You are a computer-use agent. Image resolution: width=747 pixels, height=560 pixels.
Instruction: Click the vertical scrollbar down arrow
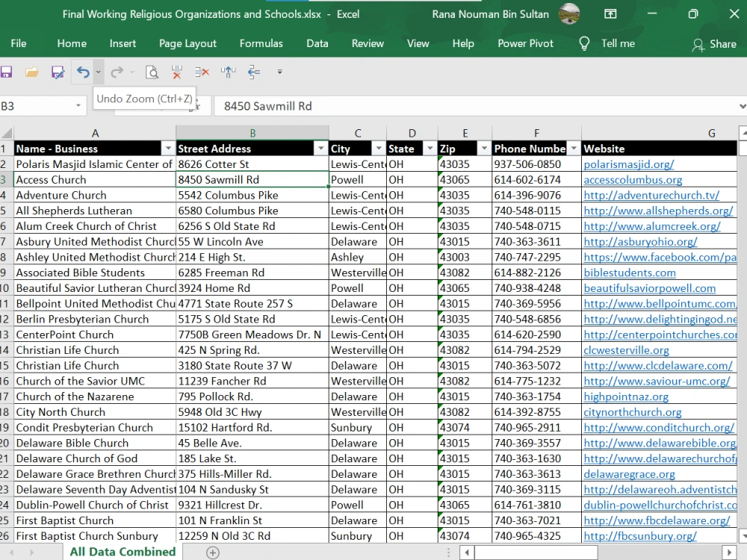(x=743, y=535)
